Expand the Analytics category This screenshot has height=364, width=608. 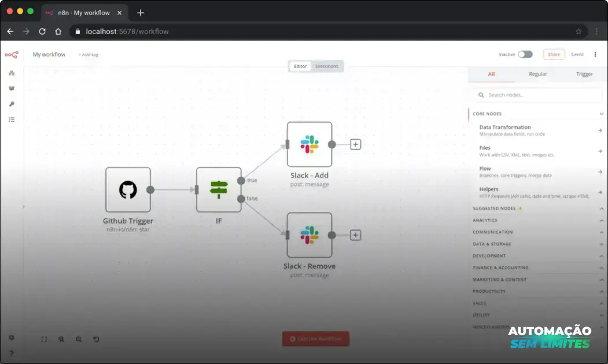click(602, 220)
